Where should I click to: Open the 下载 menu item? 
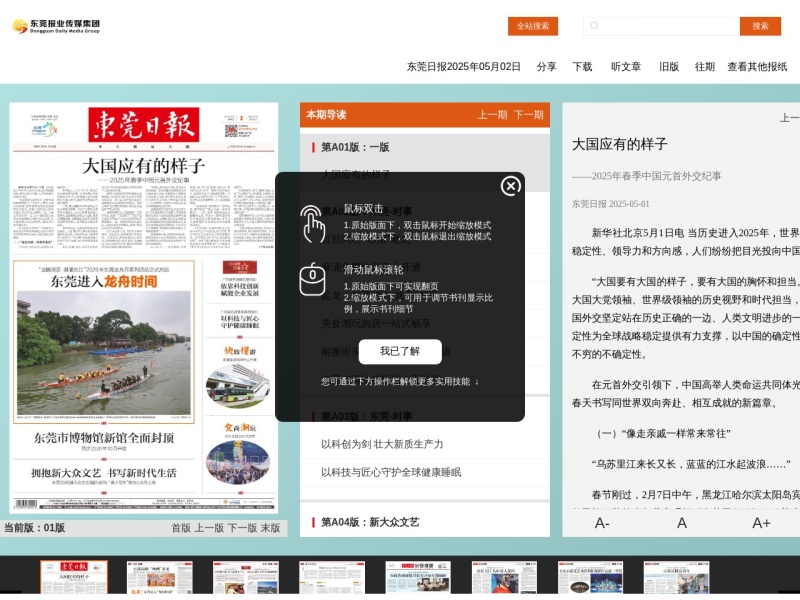[582, 67]
